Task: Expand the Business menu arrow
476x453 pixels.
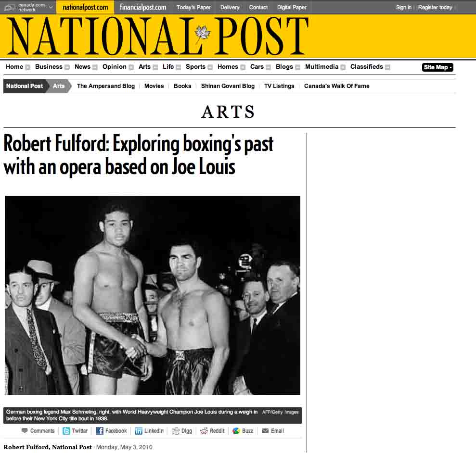Action: (x=67, y=67)
